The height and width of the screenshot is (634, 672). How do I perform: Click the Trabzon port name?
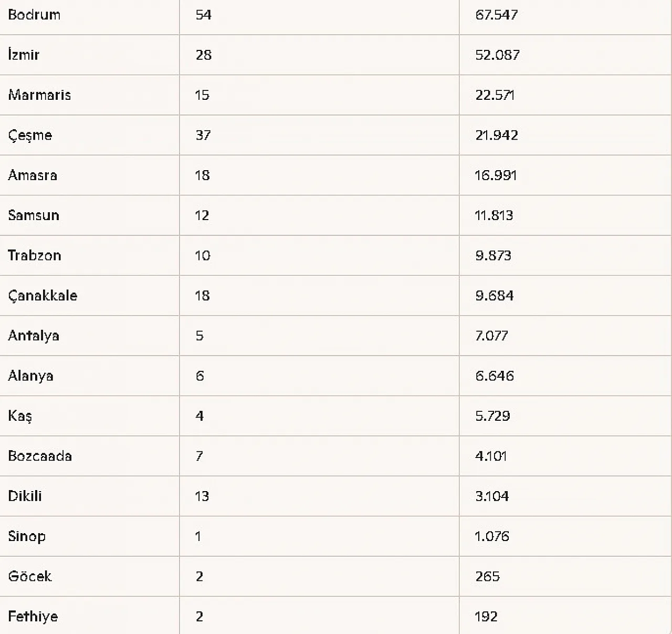coord(35,256)
